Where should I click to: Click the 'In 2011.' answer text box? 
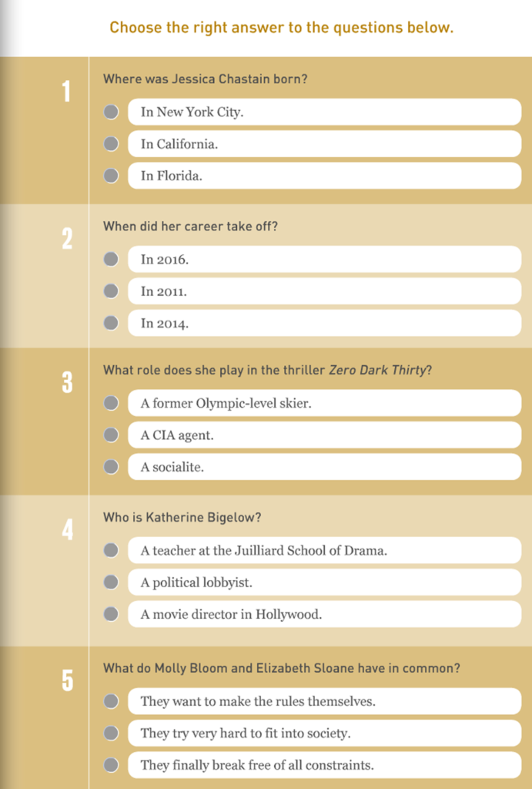(x=324, y=291)
